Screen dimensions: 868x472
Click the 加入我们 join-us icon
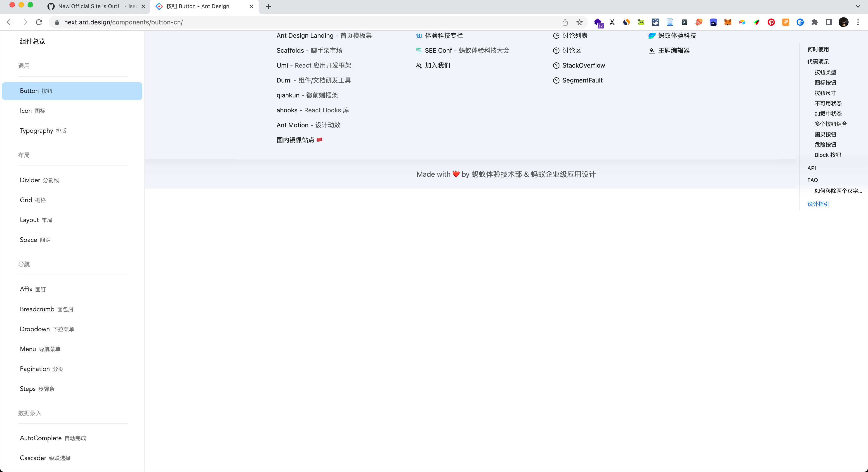[418, 65]
